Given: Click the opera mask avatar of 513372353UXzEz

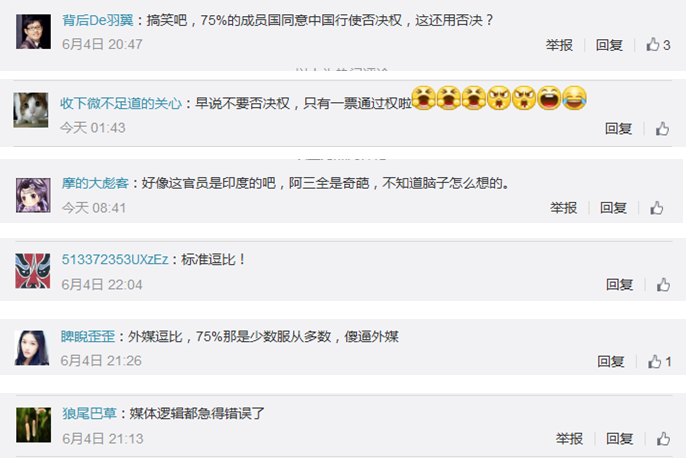Looking at the screenshot, I should coord(33,271).
